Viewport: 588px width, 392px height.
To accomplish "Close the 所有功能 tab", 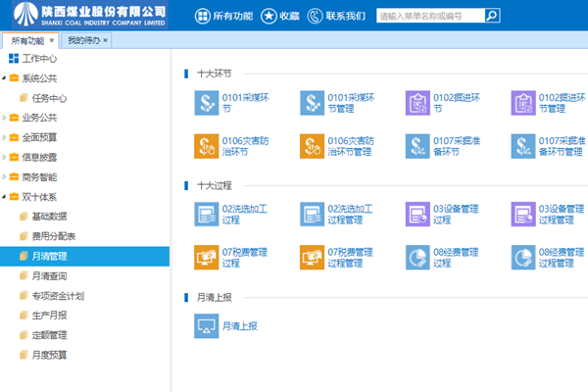I will pyautogui.click(x=52, y=40).
